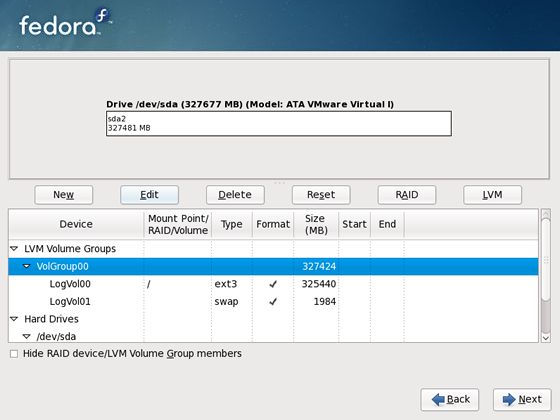This screenshot has height=420, width=560.
Task: Click the Format column header
Action: (273, 224)
